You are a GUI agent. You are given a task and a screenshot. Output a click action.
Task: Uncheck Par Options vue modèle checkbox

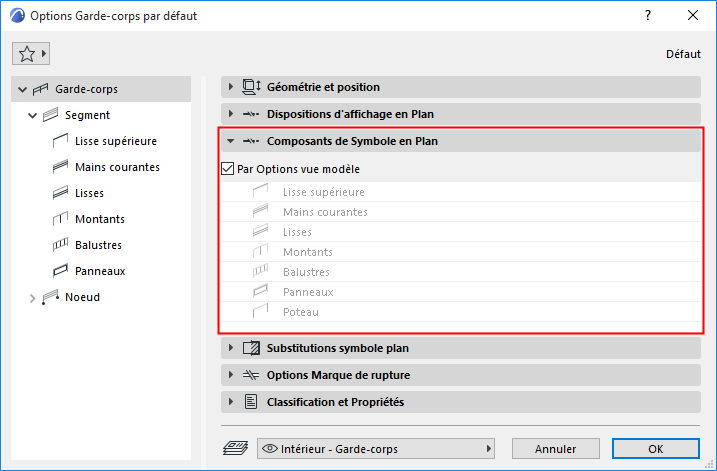coord(227,169)
